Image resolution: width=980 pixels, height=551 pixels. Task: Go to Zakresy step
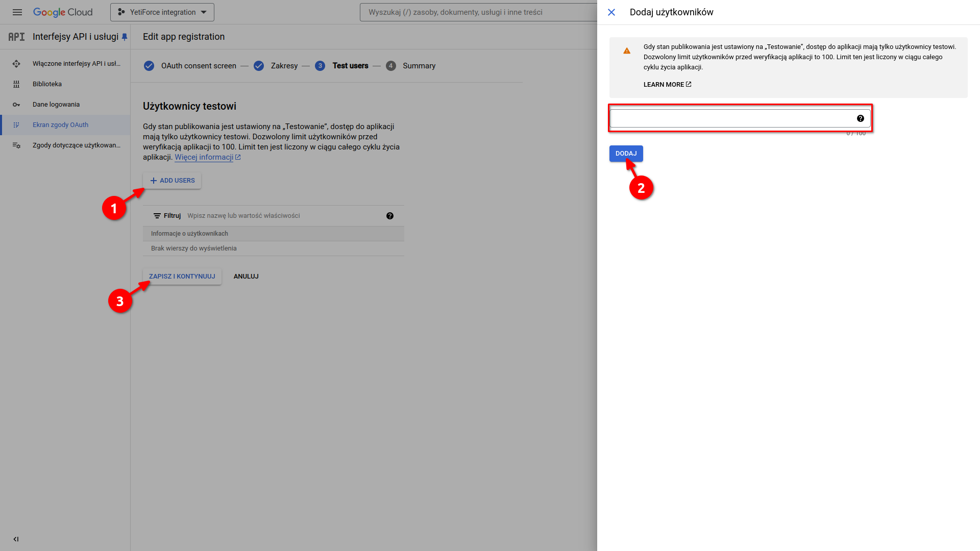click(284, 66)
